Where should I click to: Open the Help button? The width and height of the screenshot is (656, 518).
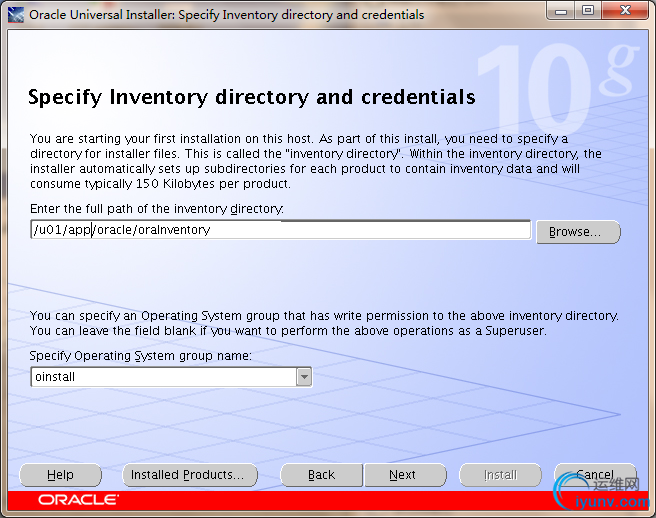[x=60, y=475]
